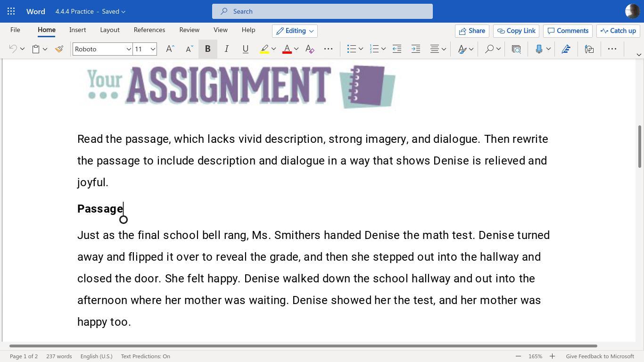Image resolution: width=644 pixels, height=362 pixels.
Task: Expand the bullet list style dropdown
Action: [x=361, y=49]
